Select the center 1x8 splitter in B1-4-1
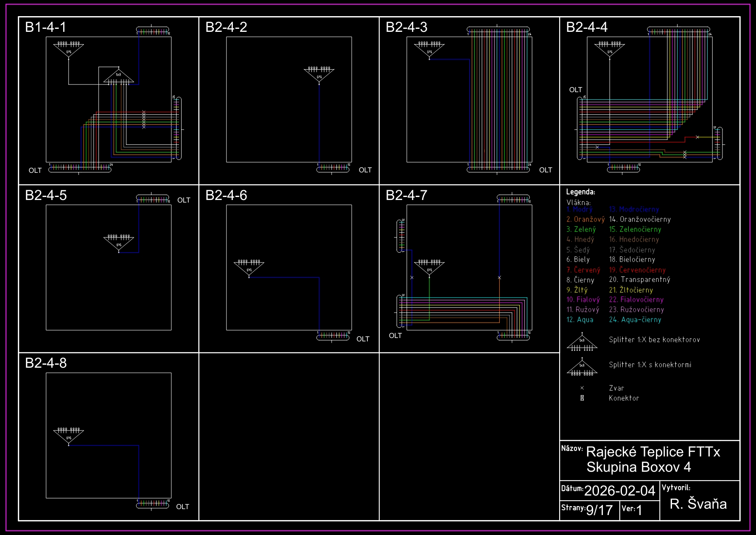756x535 pixels. click(x=119, y=76)
